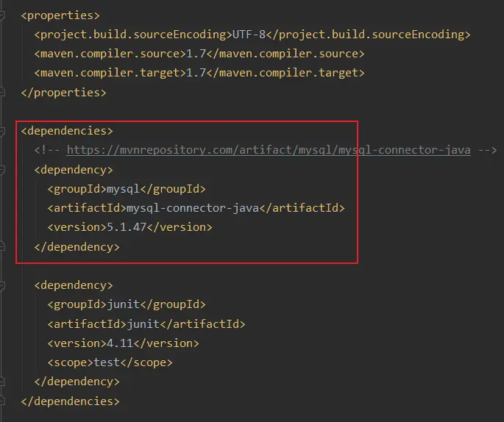Click the junit artifactId value

pos(143,324)
